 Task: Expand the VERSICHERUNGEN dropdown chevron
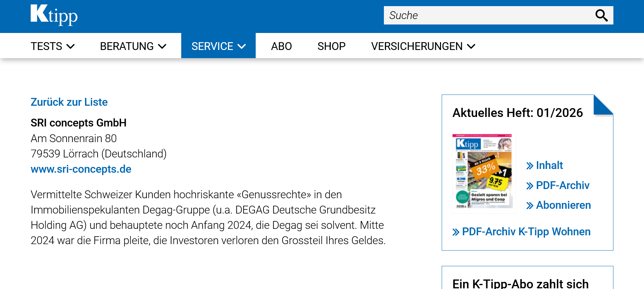click(x=471, y=46)
